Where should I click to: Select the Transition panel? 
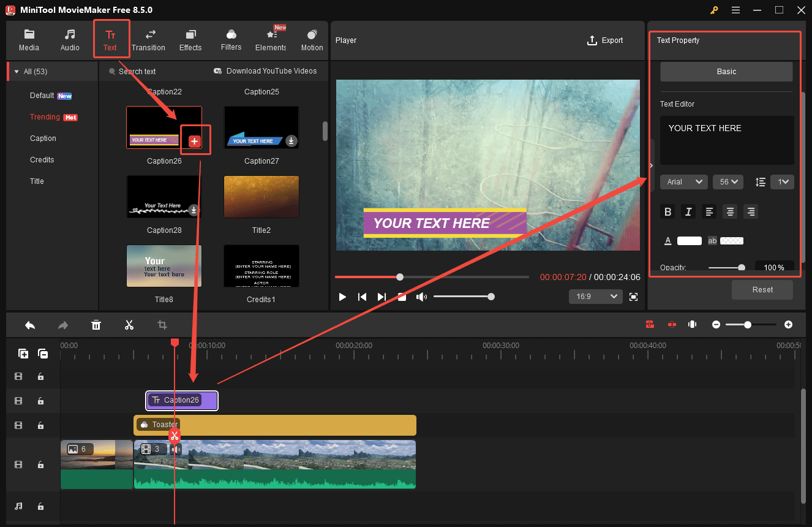[x=148, y=39]
